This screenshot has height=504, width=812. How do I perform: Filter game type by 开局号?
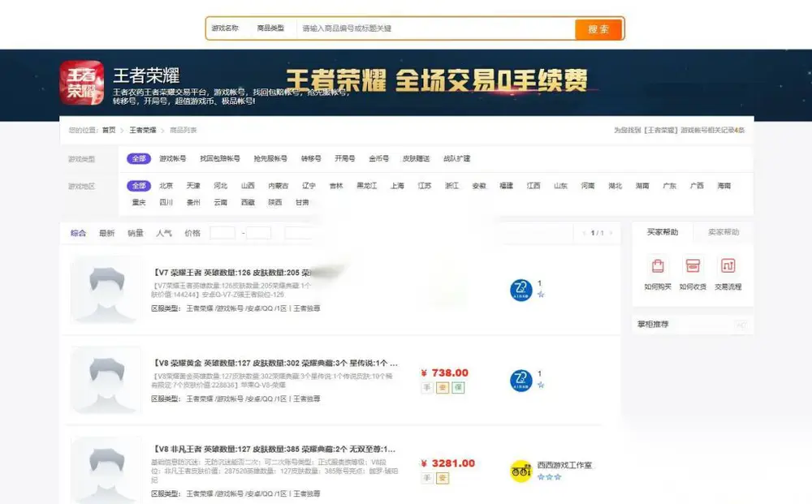[x=345, y=158]
